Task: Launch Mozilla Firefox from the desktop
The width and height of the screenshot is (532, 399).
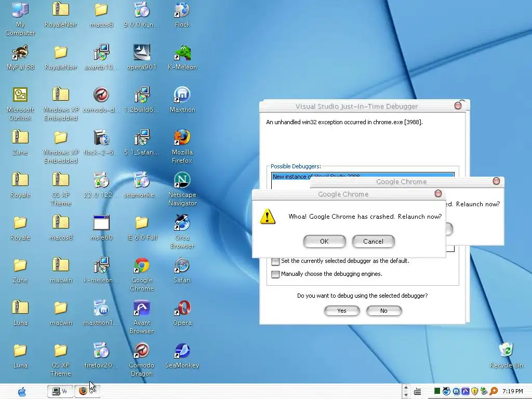Action: 182,146
